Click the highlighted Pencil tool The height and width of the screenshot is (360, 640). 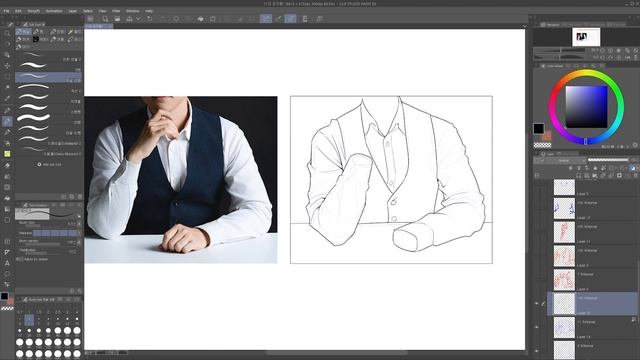[7, 121]
